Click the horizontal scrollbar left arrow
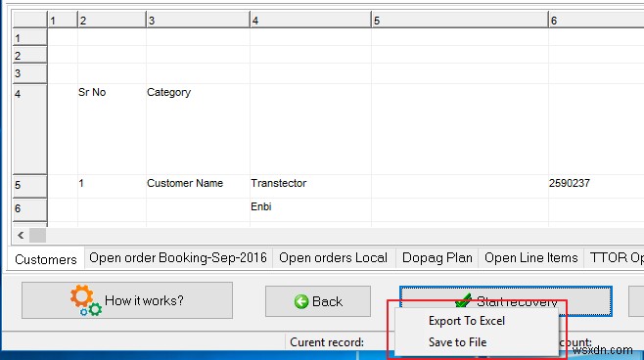The width and height of the screenshot is (644, 360). click(x=21, y=235)
